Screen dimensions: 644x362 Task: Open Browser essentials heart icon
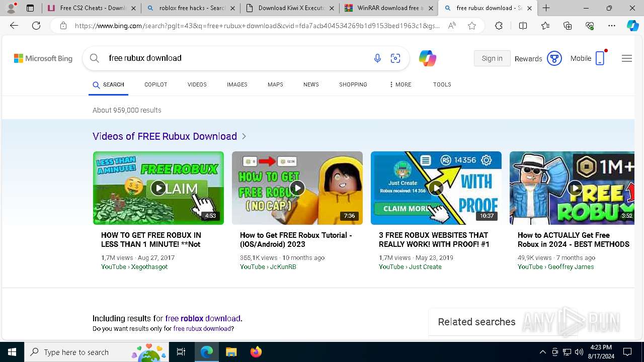click(590, 26)
